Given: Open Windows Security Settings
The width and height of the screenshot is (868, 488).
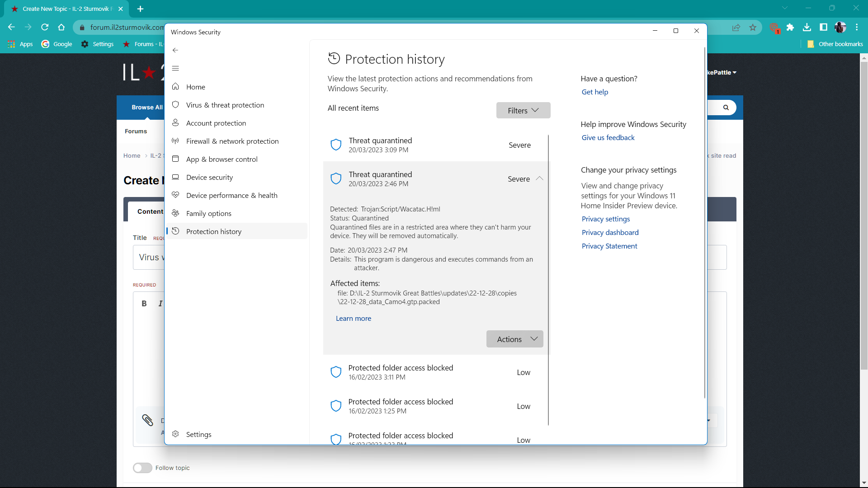Looking at the screenshot, I should 237,434.
